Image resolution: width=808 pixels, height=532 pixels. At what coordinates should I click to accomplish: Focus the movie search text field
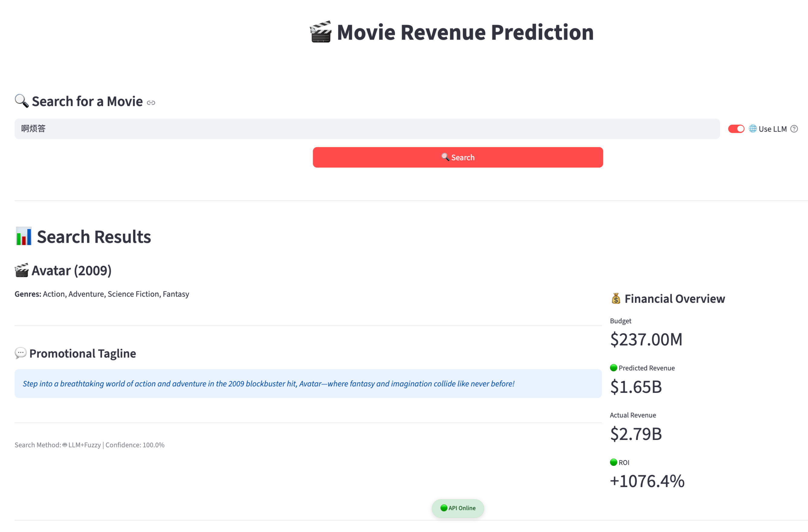[367, 129]
